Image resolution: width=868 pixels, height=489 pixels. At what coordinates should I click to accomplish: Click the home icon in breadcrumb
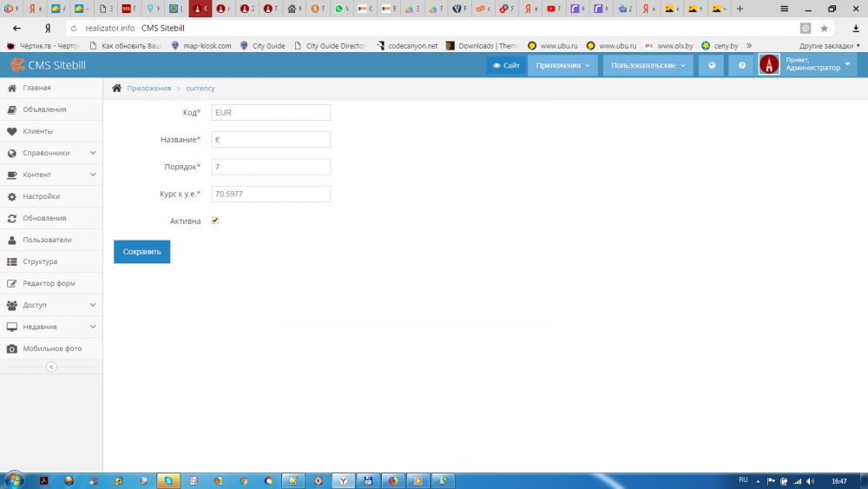(116, 89)
